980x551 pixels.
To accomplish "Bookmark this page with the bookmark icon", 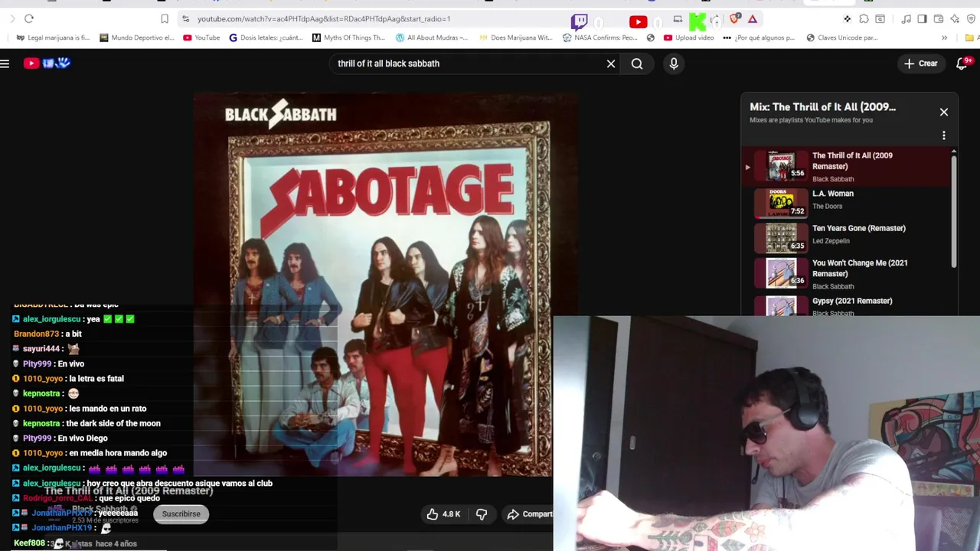I will (x=165, y=18).
